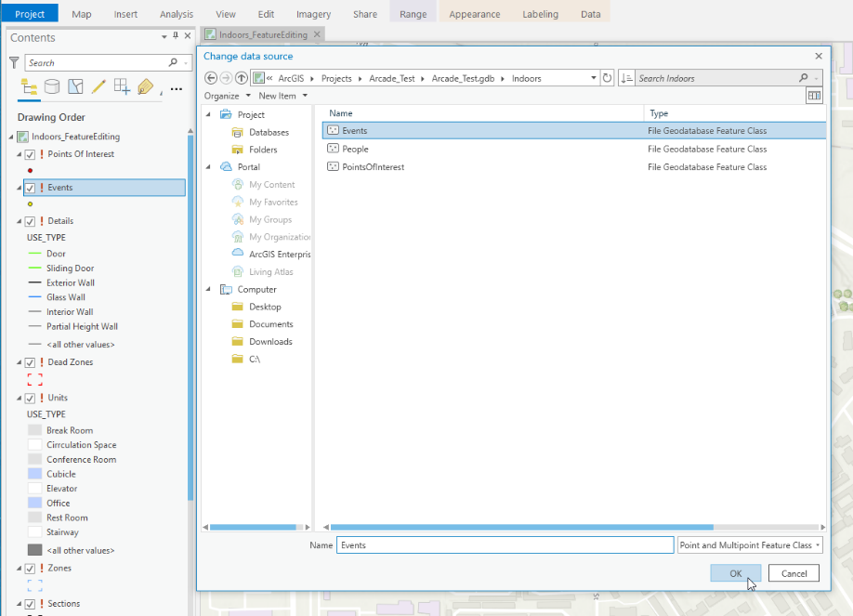
Task: Collapse the Portal tree node
Action: tap(208, 167)
